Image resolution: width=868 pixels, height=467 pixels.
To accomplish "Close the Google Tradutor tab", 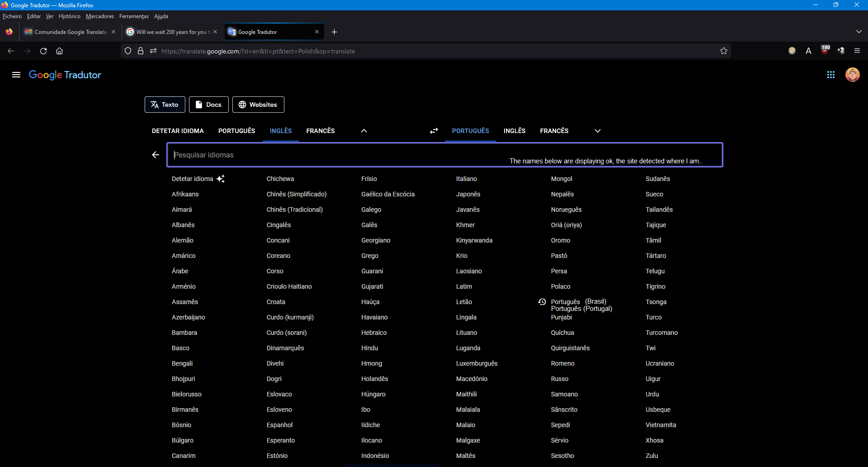I will [317, 32].
